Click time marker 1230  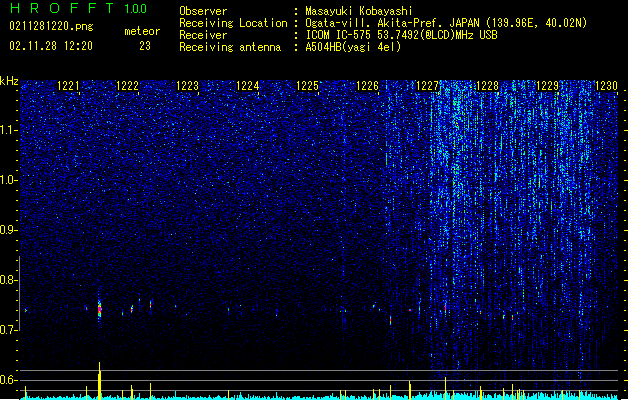pyautogui.click(x=606, y=86)
